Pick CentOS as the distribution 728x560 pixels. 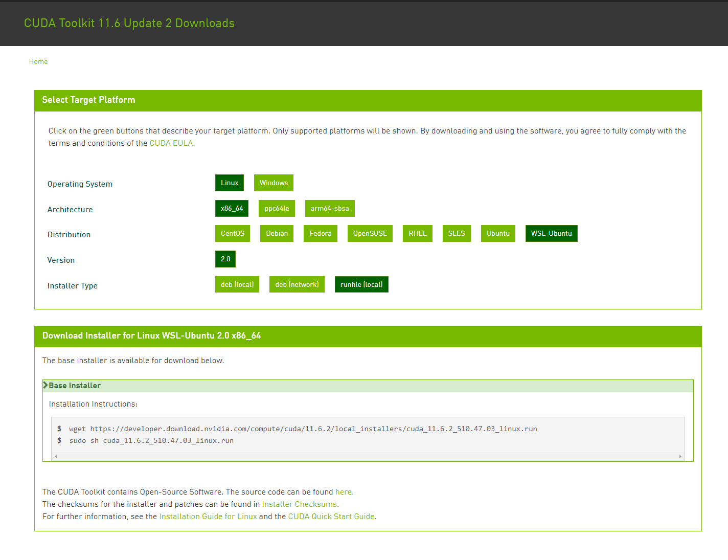pos(232,233)
